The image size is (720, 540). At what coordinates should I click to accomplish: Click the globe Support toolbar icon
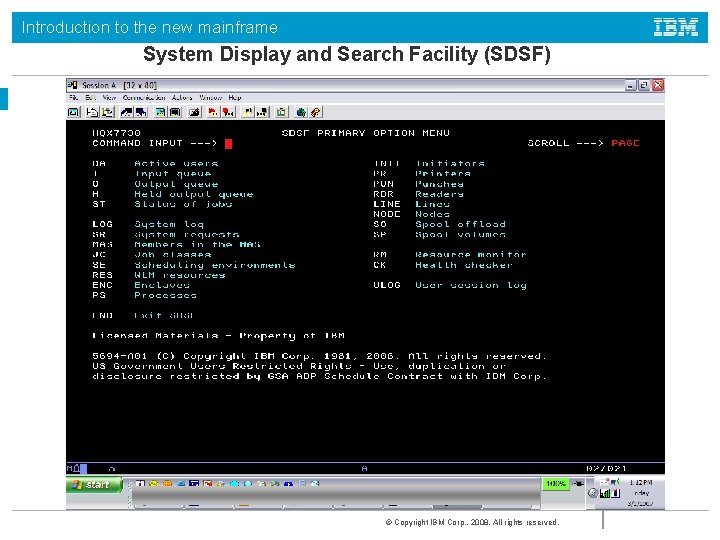tap(301, 112)
